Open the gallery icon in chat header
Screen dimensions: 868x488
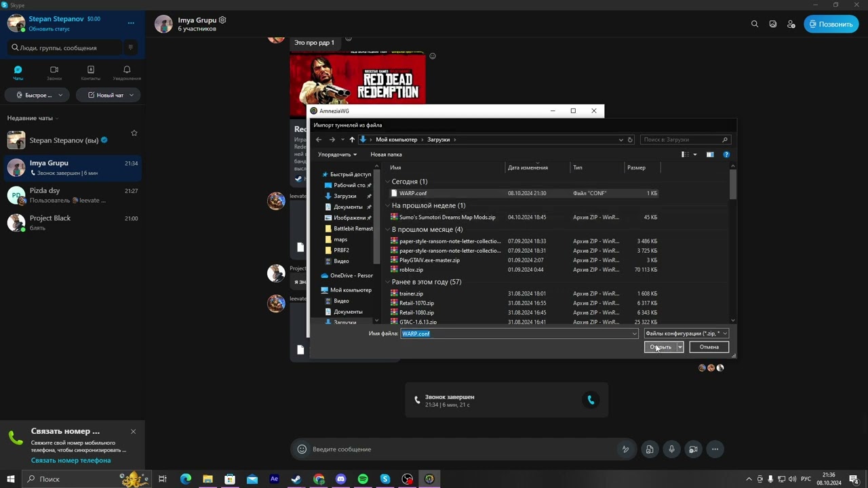(772, 24)
